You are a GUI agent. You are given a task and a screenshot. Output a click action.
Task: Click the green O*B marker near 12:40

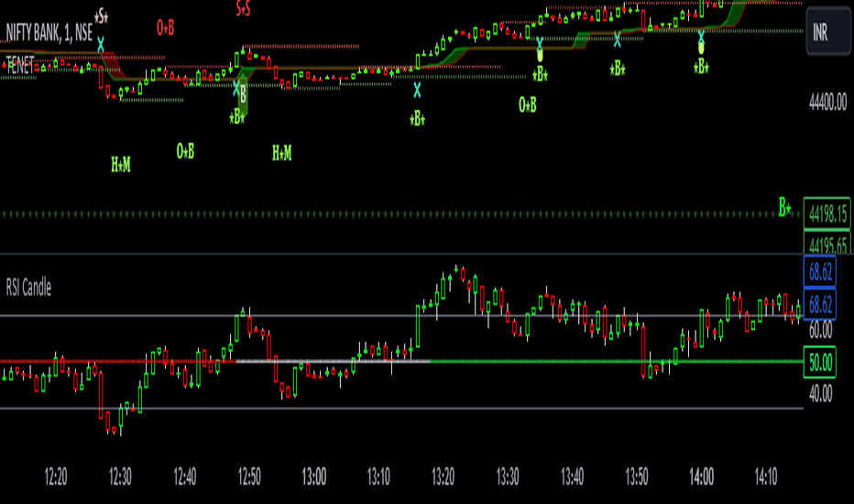[x=185, y=151]
